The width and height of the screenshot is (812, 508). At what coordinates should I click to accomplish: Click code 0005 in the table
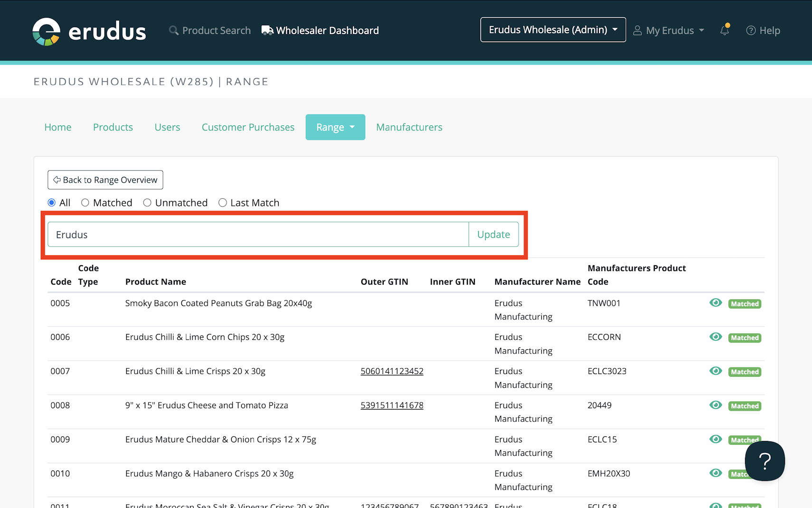click(60, 303)
